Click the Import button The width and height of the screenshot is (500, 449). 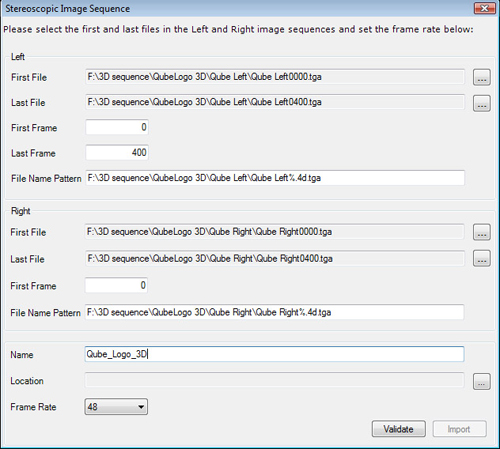pos(459,429)
